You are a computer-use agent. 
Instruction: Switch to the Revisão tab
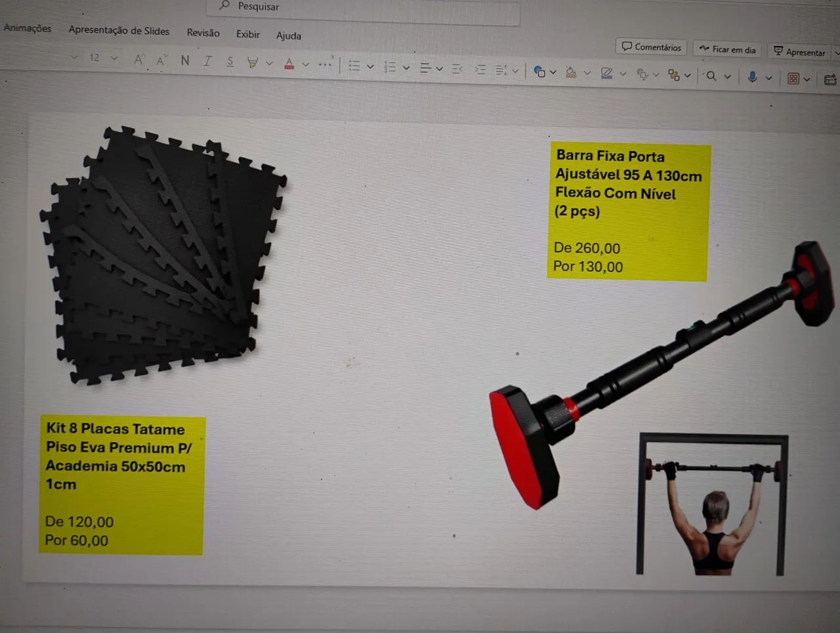(x=203, y=33)
